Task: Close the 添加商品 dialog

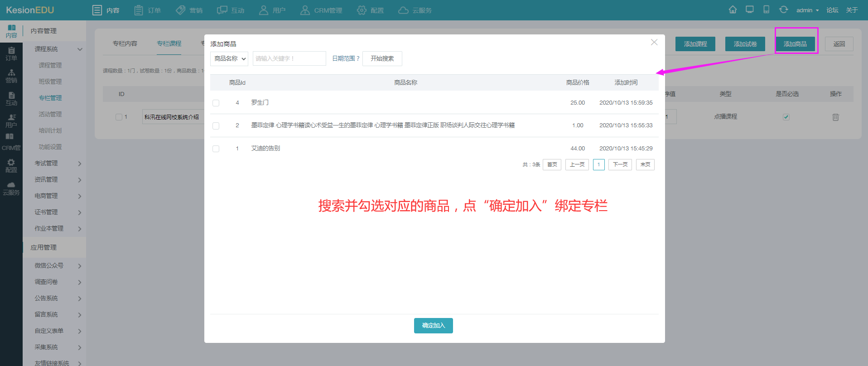Action: (x=654, y=42)
